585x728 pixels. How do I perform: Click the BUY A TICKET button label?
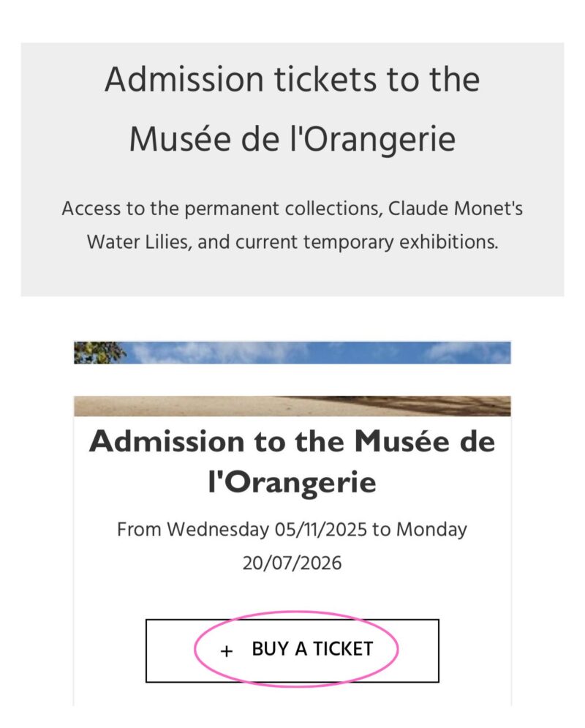312,649
